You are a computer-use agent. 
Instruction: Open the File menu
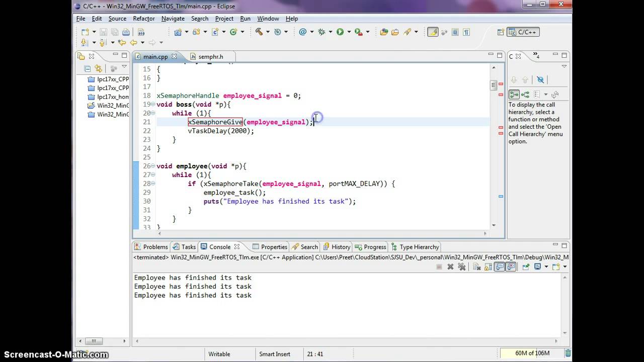pyautogui.click(x=80, y=19)
